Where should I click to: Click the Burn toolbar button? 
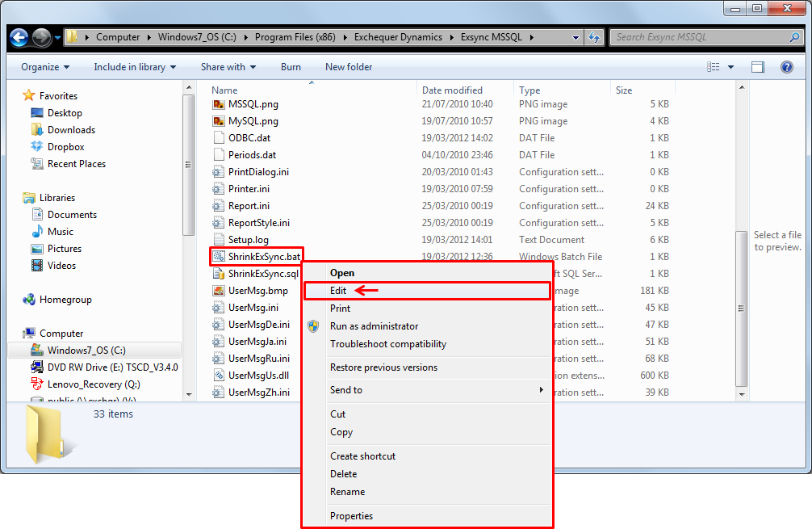coord(291,67)
